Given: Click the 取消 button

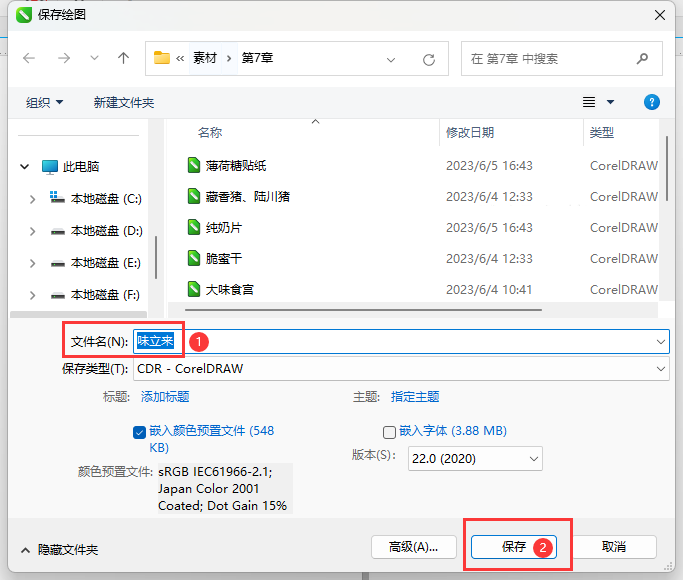Looking at the screenshot, I should (x=614, y=547).
